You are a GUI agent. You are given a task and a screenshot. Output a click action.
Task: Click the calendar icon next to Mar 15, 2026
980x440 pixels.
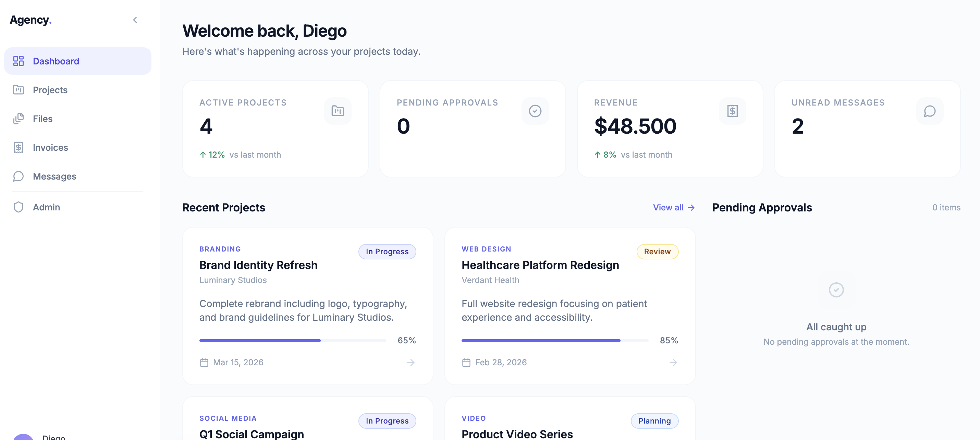(x=204, y=362)
